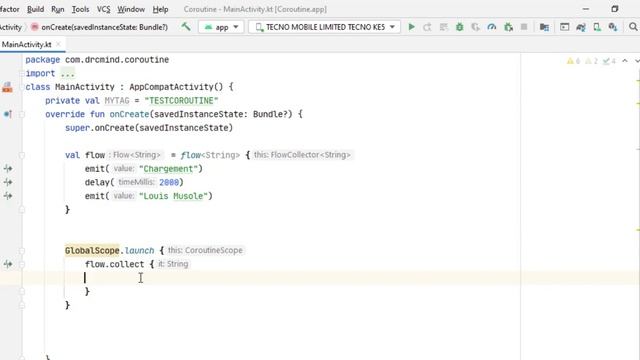
Task: Click the MYTAG property name
Action: point(117,100)
